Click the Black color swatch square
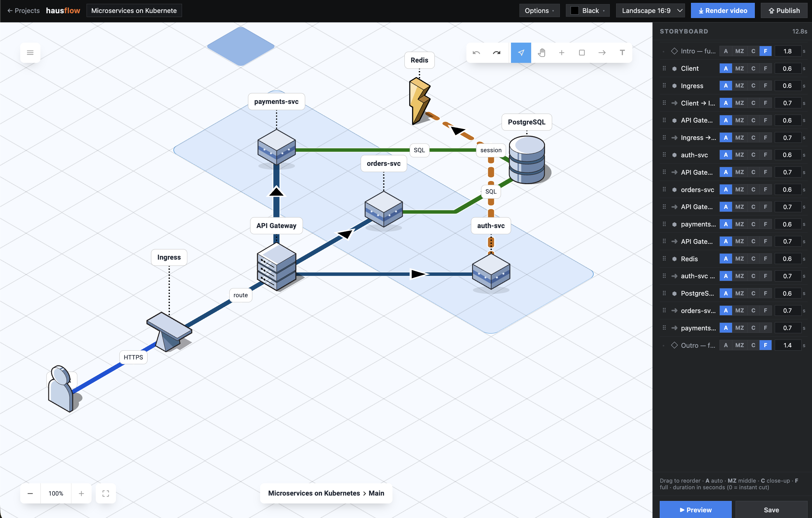Screen dimensions: 812x518 click(x=575, y=10)
